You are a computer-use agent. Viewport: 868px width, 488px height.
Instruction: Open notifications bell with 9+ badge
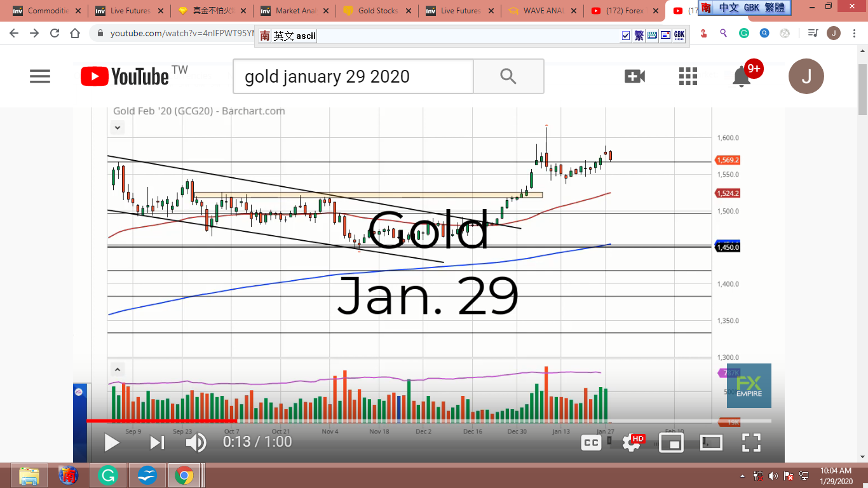coord(742,76)
